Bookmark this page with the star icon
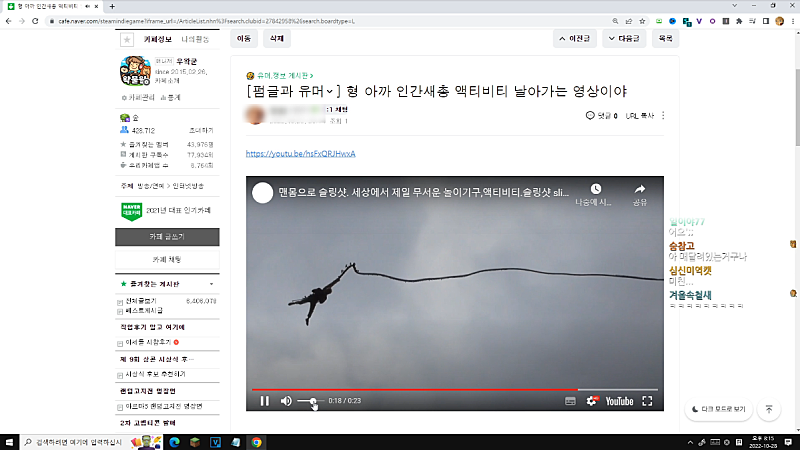This screenshot has width=800, height=450. coord(642,21)
